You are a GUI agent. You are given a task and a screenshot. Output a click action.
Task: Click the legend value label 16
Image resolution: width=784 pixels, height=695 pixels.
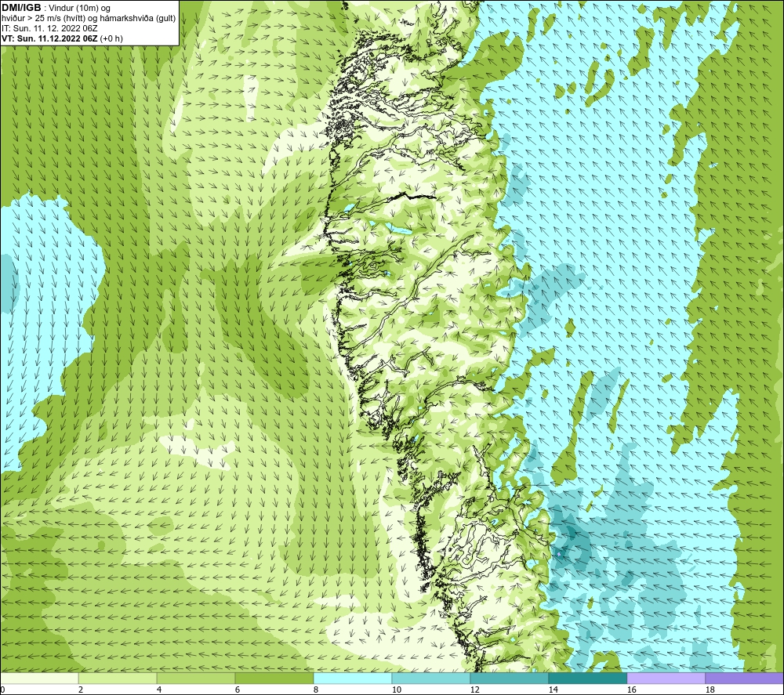[631, 690]
